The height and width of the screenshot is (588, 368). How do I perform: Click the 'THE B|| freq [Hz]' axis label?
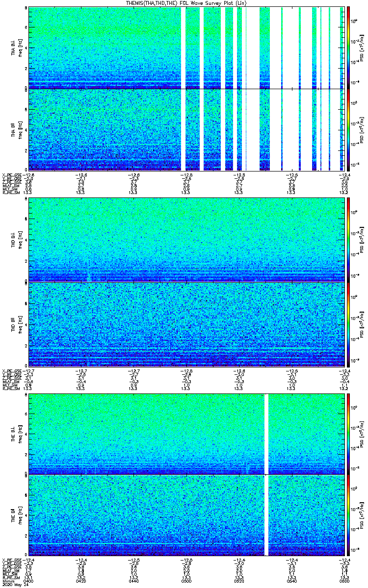point(17,515)
